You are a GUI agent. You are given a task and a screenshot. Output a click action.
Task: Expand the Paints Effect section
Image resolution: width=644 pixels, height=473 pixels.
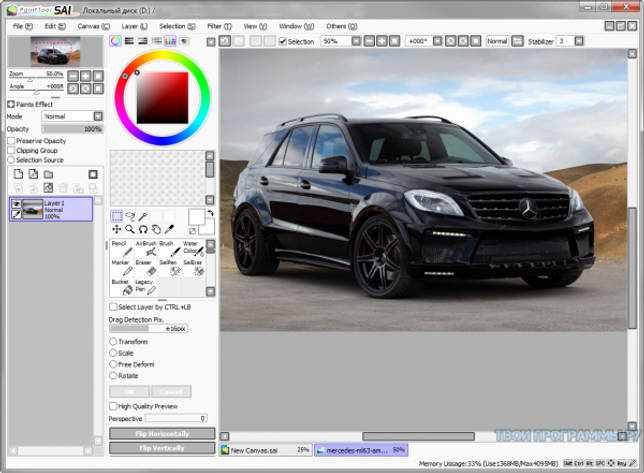coord(11,104)
